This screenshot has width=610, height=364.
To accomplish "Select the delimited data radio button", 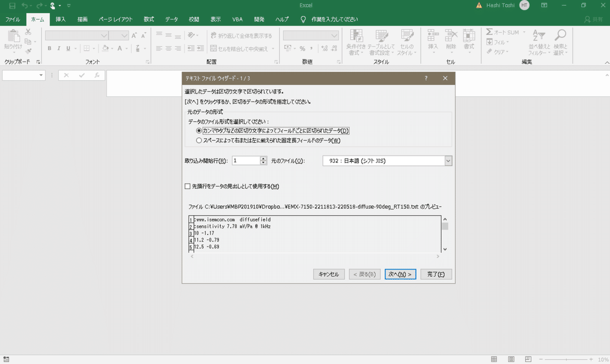I will click(x=199, y=131).
